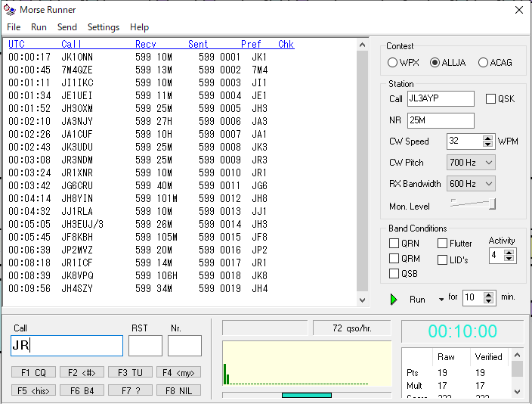Click the Nr. entry field
This screenshot has height=404, width=532.
(184, 346)
